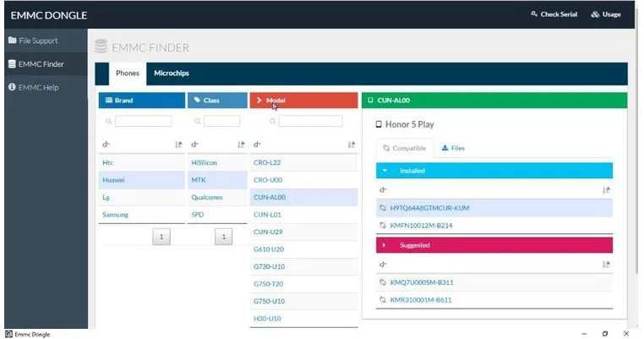Image resolution: width=644 pixels, height=339 pixels.
Task: Select model CRO-L22
Action: tap(303, 162)
